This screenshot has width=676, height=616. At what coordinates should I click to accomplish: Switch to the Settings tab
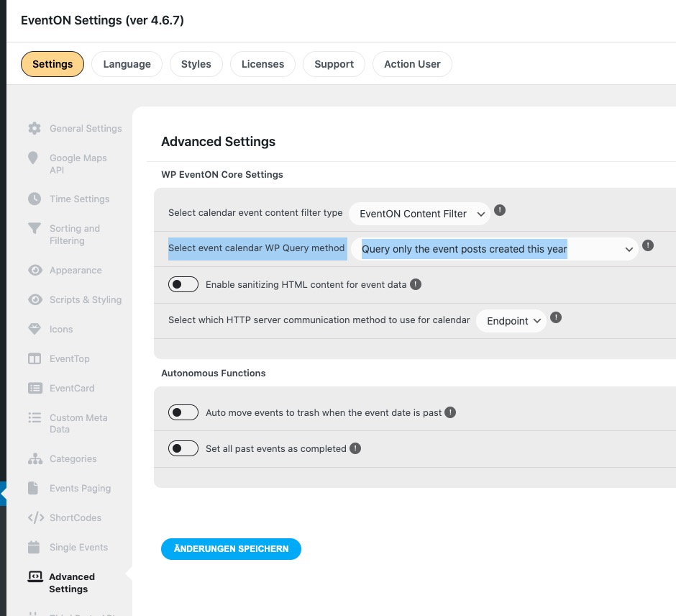point(52,64)
